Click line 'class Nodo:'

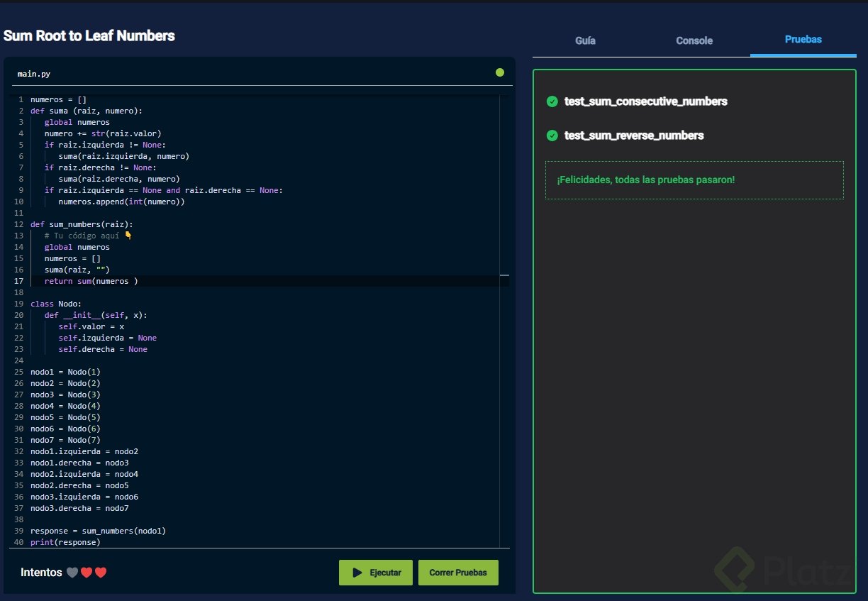click(56, 304)
